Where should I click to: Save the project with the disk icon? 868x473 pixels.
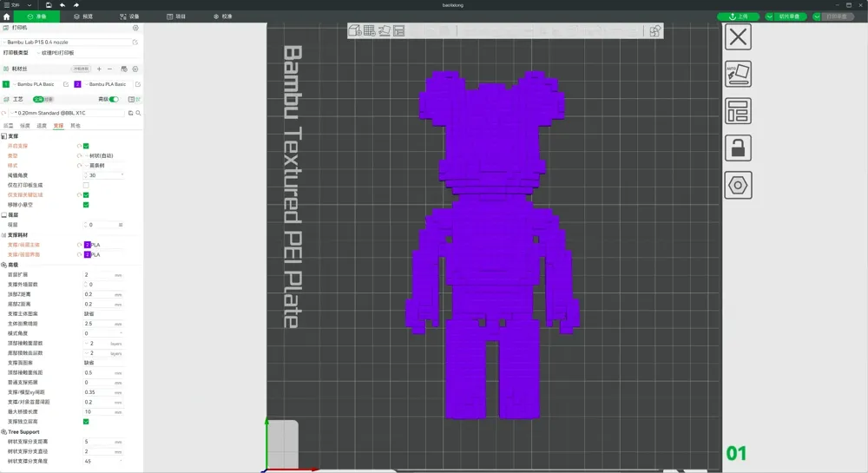49,5
